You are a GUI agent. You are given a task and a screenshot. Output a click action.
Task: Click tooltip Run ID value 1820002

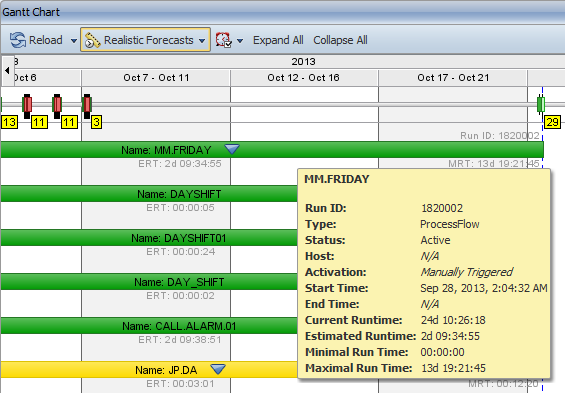[x=442, y=208]
